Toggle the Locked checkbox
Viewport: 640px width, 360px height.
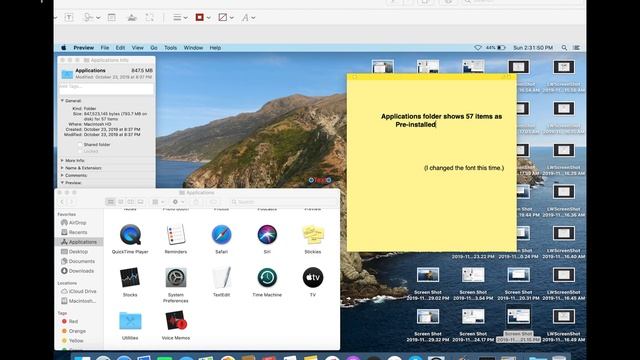click(80, 151)
